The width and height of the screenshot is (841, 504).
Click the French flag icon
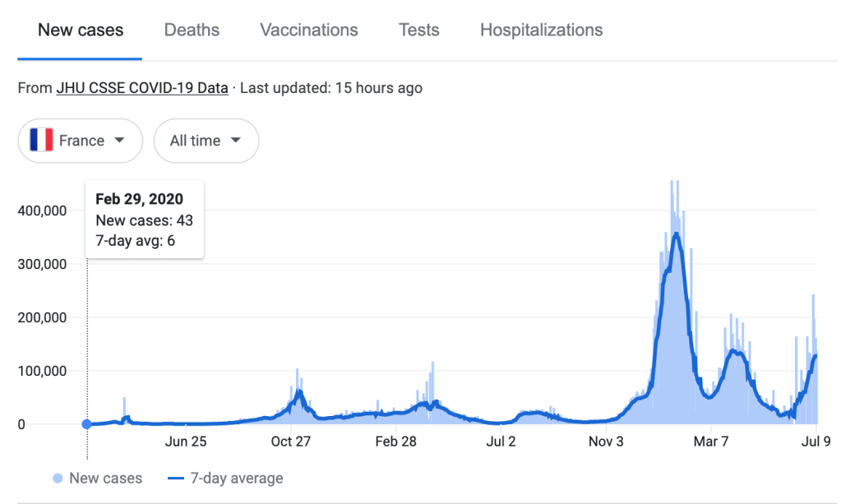(41, 141)
